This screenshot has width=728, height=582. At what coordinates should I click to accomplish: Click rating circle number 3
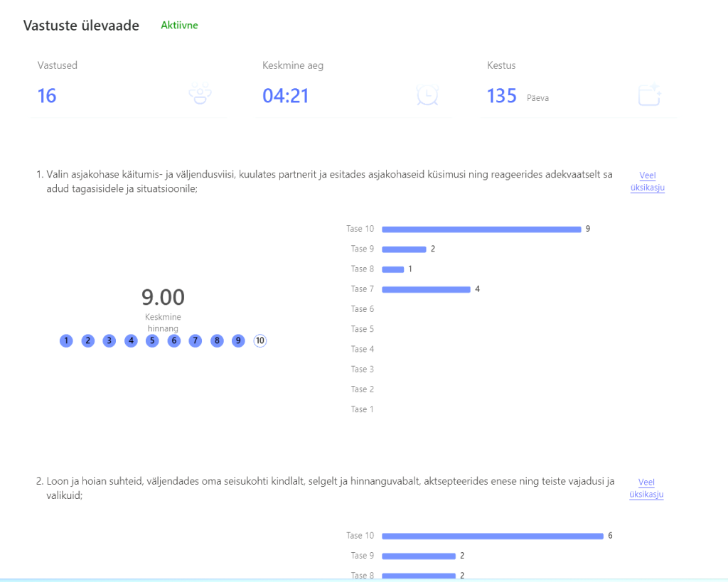click(109, 341)
